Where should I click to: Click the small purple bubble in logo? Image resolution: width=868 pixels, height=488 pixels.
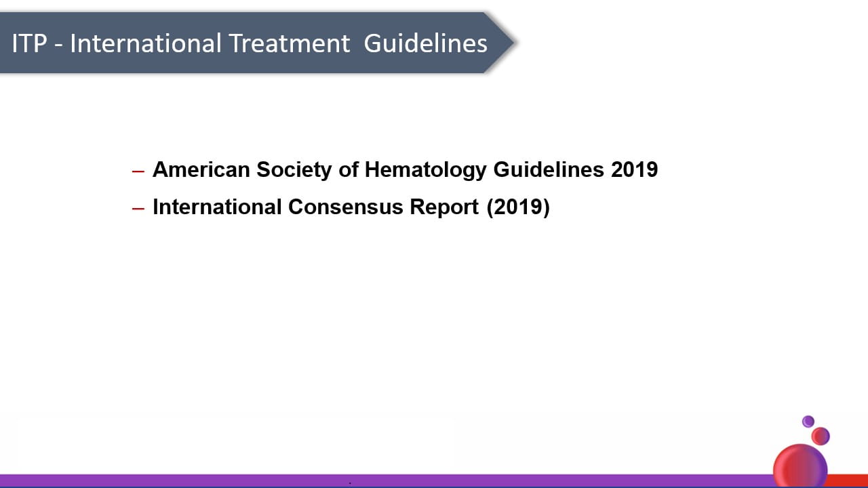click(808, 422)
